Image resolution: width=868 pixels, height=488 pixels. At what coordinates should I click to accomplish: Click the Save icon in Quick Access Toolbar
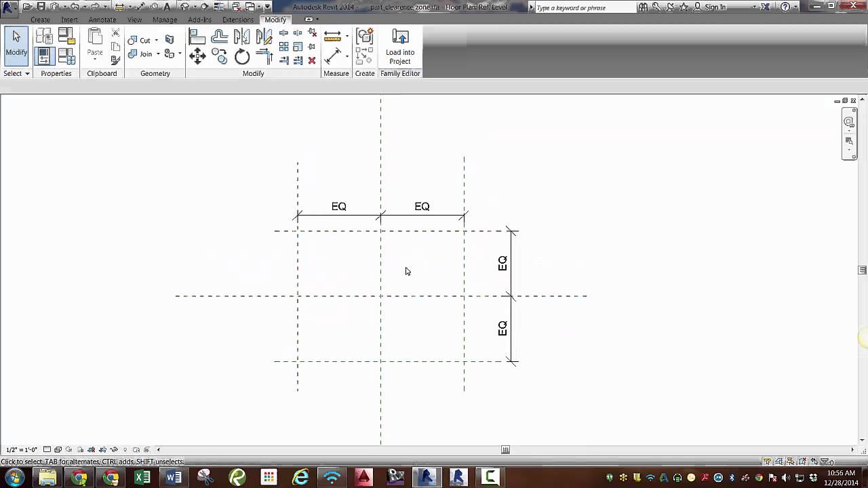pyautogui.click(x=41, y=7)
